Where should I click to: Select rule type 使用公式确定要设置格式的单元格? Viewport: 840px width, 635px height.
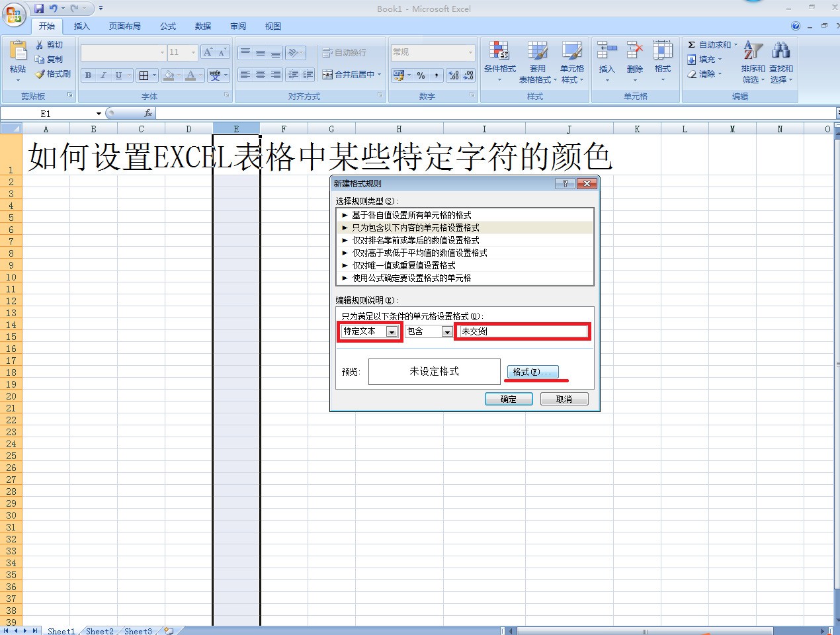coord(465,278)
